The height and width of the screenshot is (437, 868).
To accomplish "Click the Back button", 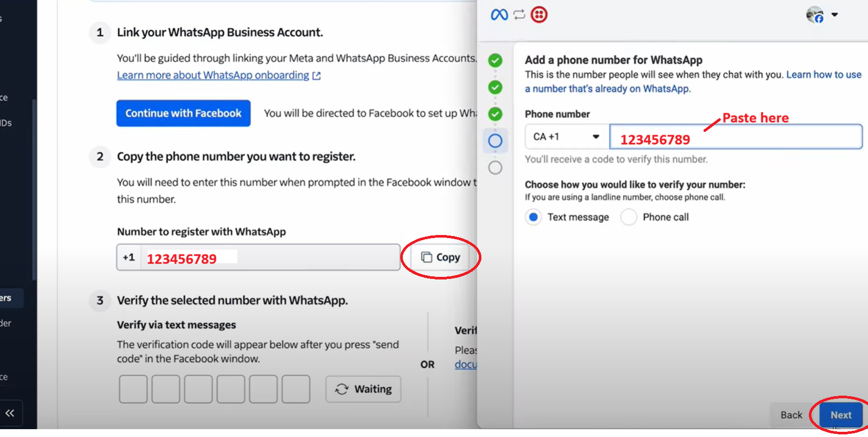I will [x=791, y=415].
